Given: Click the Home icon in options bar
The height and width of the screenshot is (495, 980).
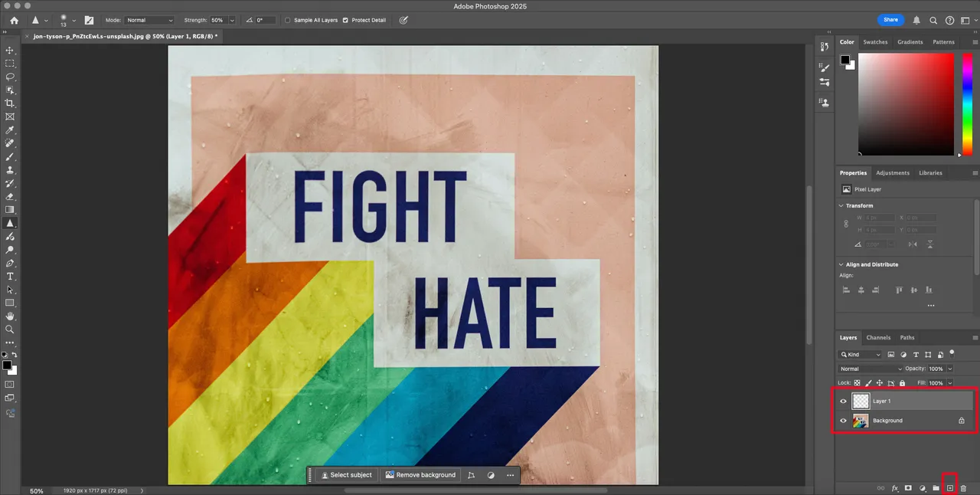Looking at the screenshot, I should pos(14,20).
